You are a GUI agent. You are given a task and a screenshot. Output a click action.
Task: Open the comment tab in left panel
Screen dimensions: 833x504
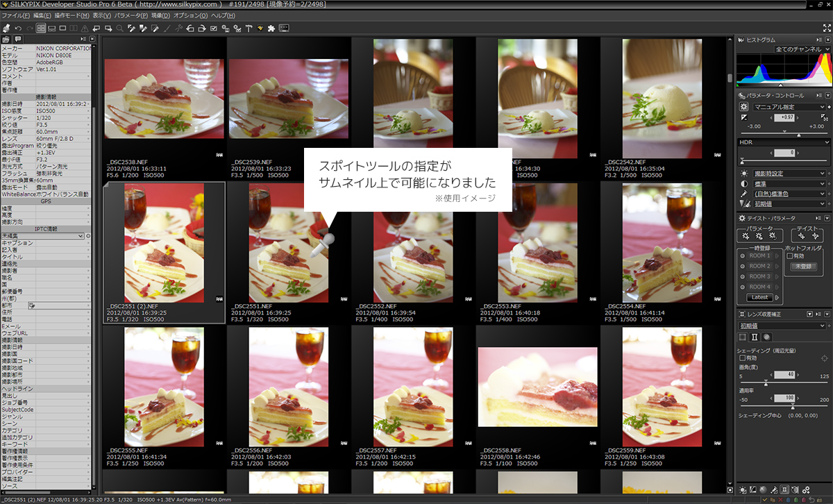(18, 39)
